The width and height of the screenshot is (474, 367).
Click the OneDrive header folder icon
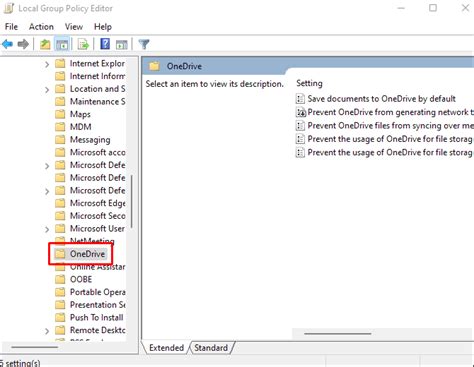click(154, 66)
